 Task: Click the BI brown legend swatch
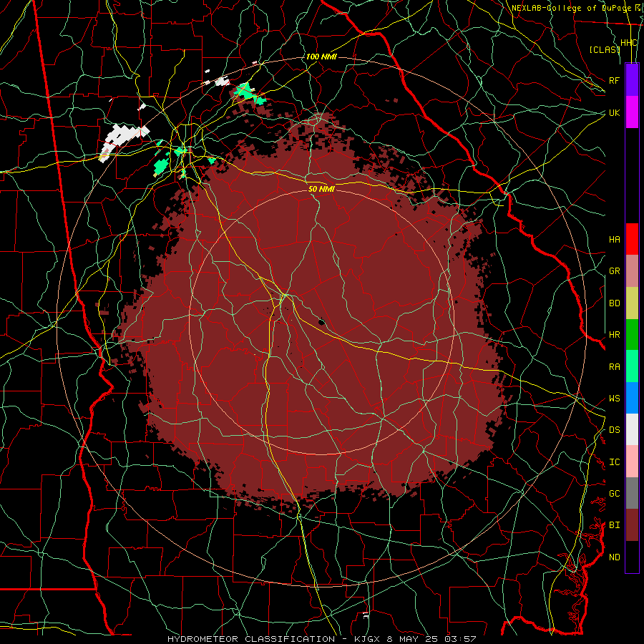click(x=632, y=525)
